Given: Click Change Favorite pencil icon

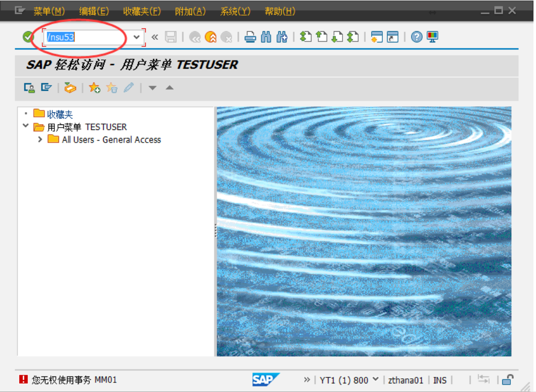Looking at the screenshot, I should point(128,88).
